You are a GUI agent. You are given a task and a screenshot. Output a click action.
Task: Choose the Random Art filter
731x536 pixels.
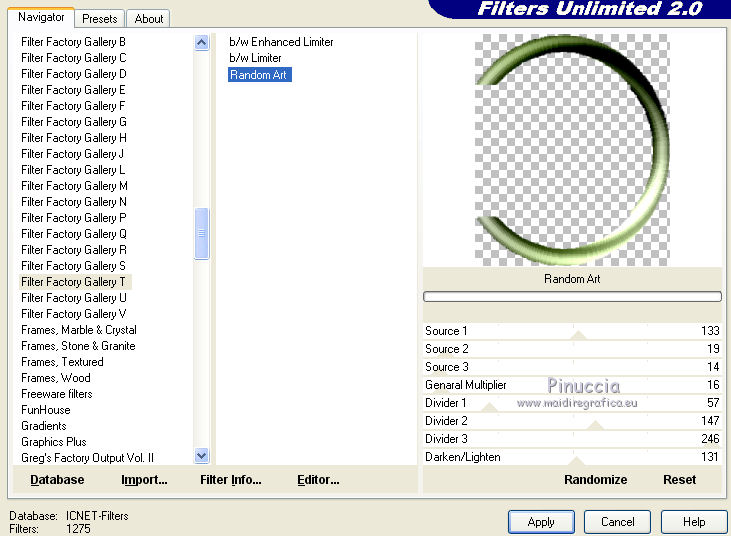coord(260,75)
